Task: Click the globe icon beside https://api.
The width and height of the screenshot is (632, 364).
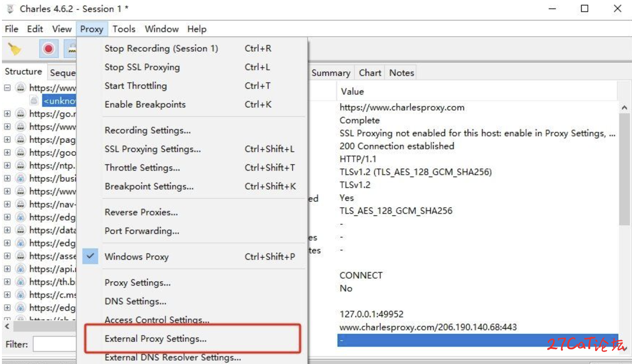Action: click(x=20, y=269)
